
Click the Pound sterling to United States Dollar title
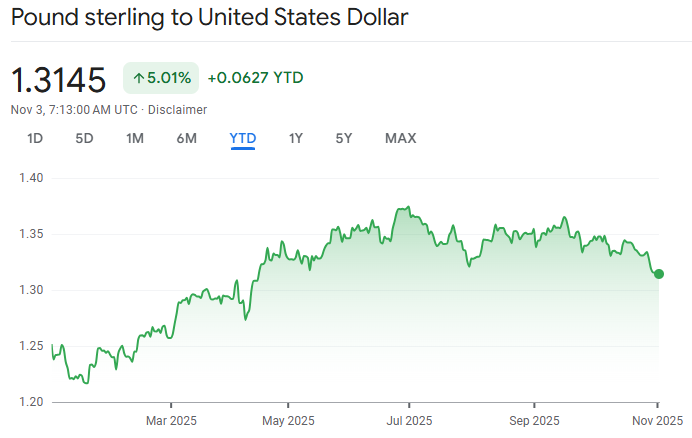(210, 18)
